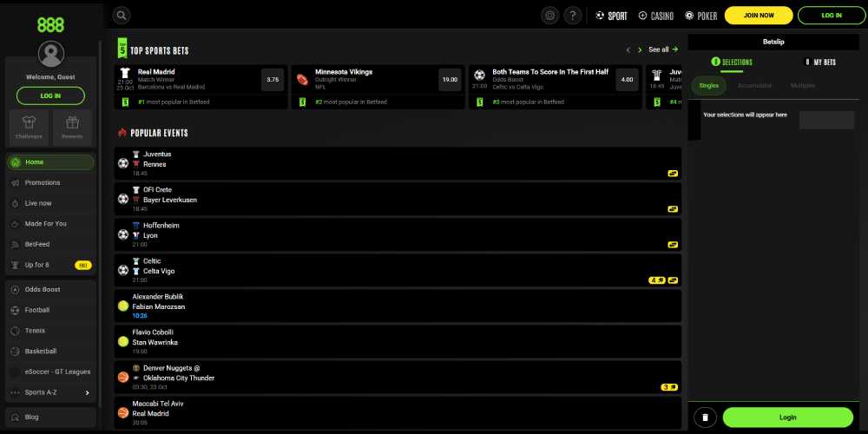Click the 888 logo
Image resolution: width=868 pixels, height=434 pixels.
pyautogui.click(x=50, y=25)
